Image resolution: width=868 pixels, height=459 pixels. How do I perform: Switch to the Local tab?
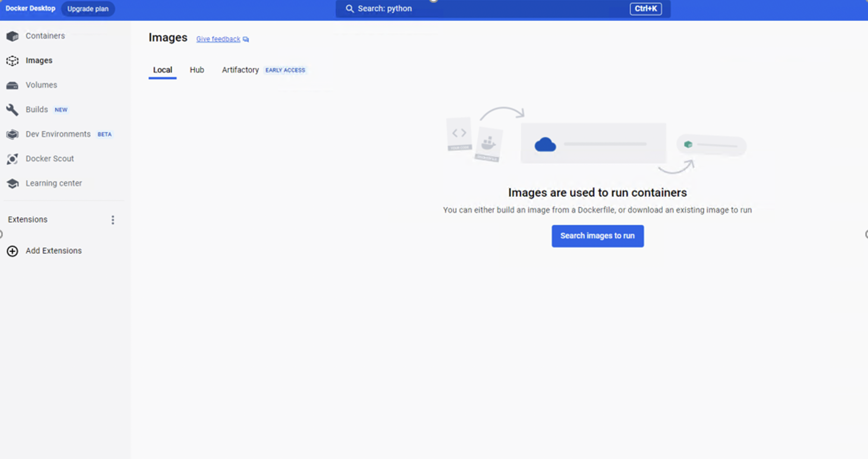[163, 70]
